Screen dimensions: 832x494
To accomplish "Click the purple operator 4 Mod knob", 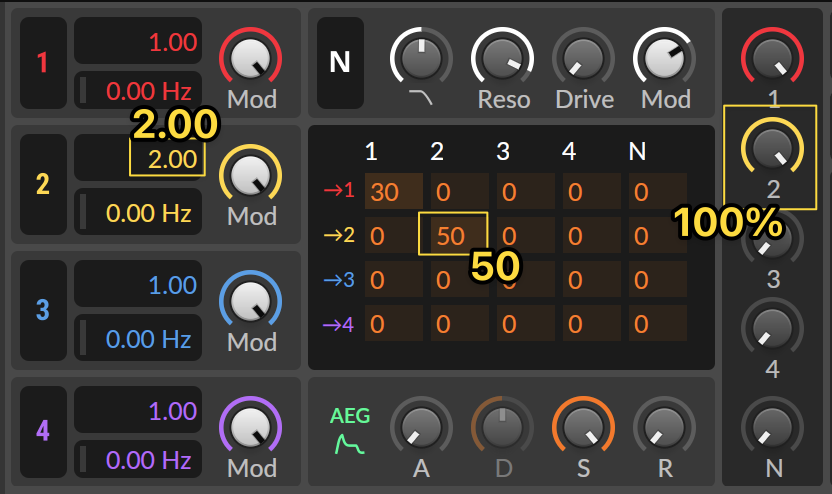I will coord(250,427).
